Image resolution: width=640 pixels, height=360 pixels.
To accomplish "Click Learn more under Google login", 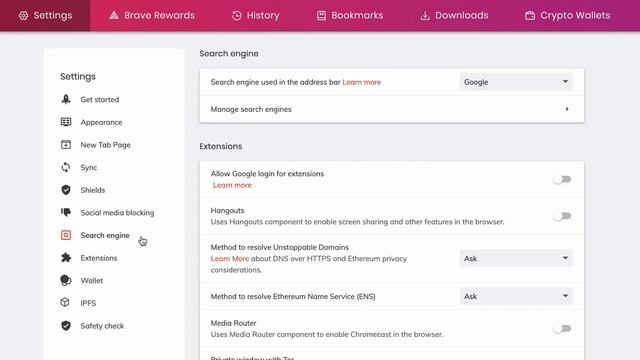I will coord(232,185).
